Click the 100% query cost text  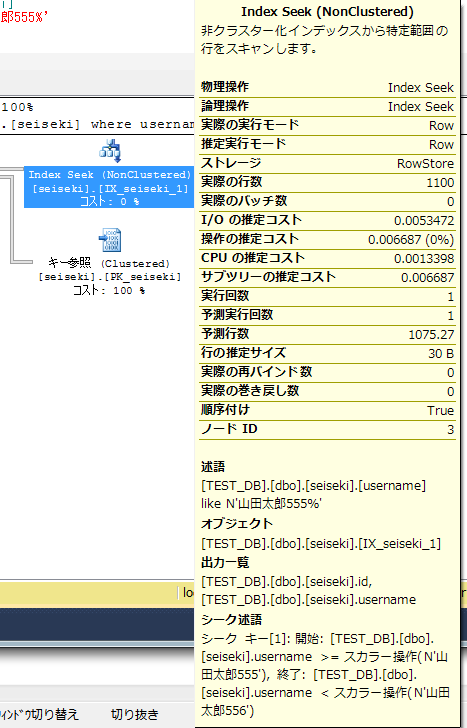click(x=17, y=107)
